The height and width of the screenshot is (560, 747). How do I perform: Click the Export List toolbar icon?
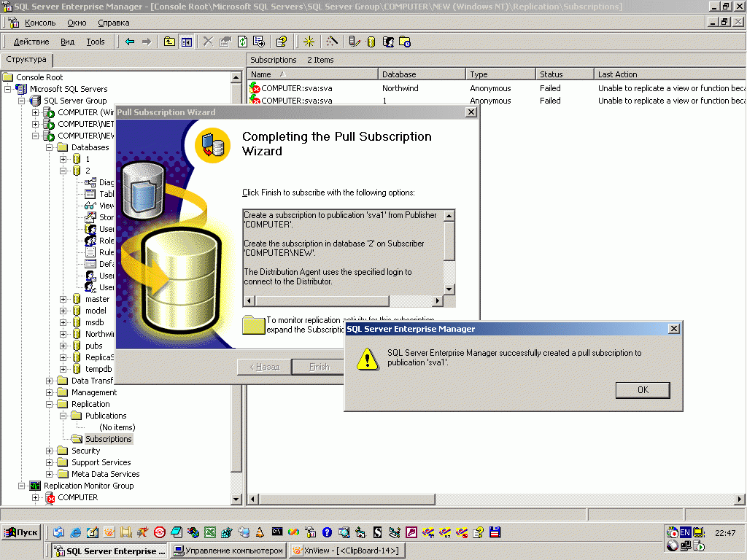click(x=259, y=42)
